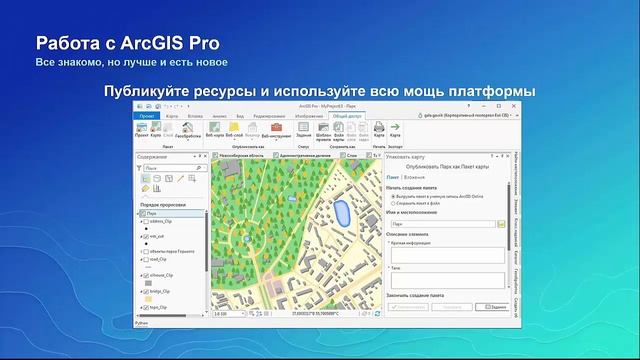Click the Краткая информация text box
The image size is (640, 360).
(x=448, y=255)
